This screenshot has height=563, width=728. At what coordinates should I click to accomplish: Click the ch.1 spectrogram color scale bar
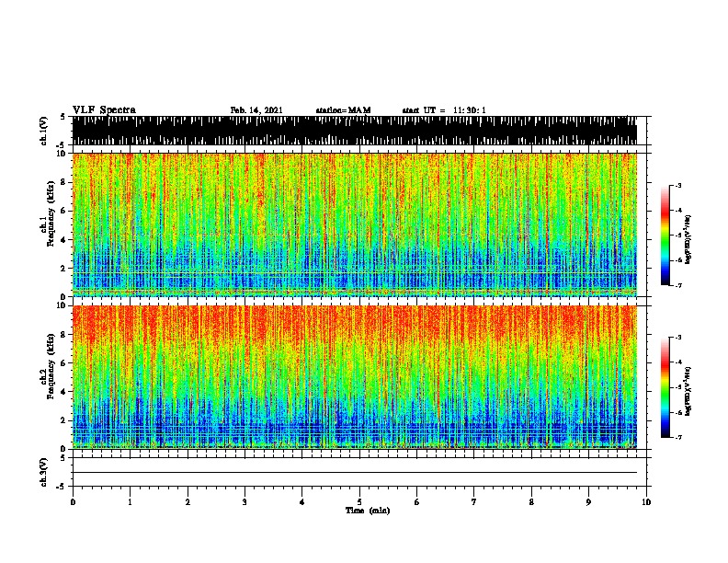point(665,236)
